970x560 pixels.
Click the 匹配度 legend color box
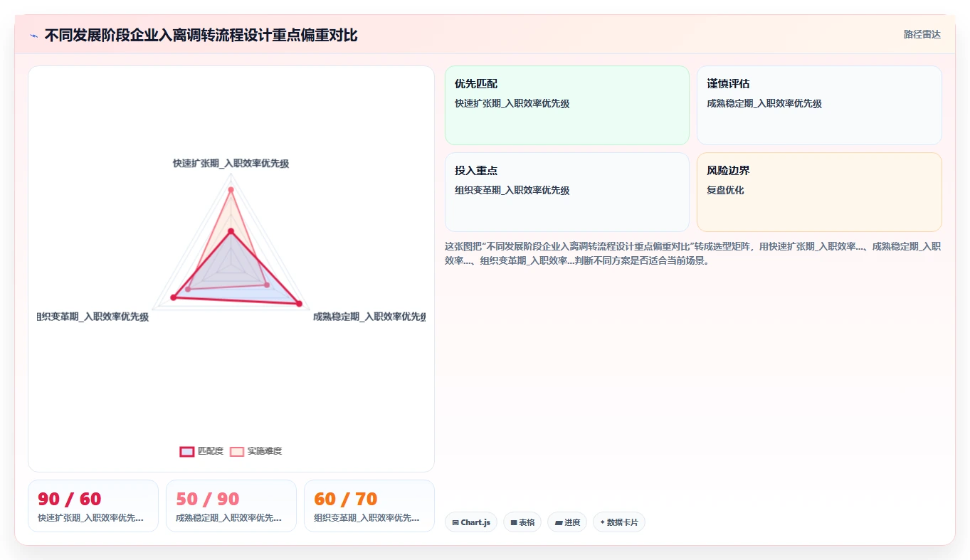pos(187,451)
